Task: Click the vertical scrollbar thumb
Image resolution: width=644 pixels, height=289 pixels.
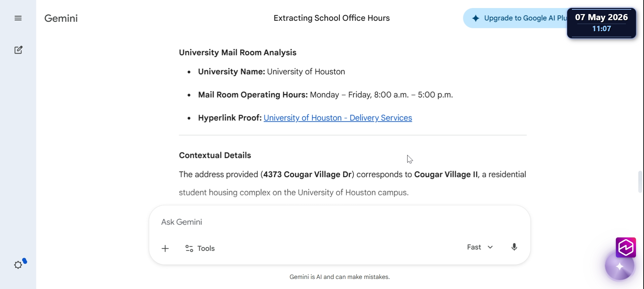Action: coord(640,182)
